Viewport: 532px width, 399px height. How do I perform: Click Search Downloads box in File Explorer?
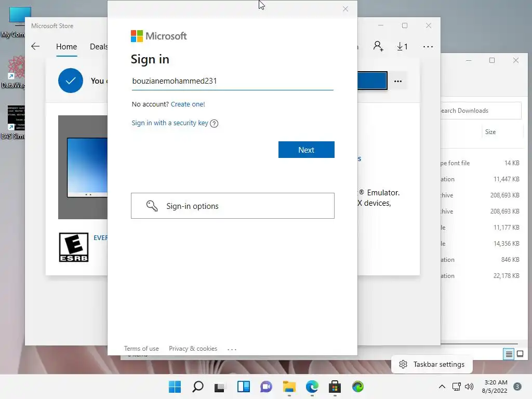[481, 111]
